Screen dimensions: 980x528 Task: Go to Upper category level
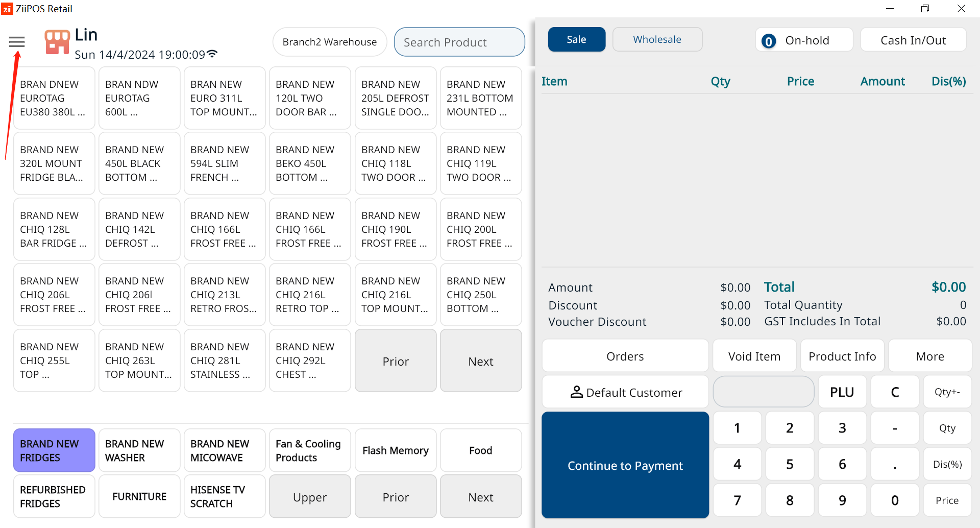[x=310, y=497]
